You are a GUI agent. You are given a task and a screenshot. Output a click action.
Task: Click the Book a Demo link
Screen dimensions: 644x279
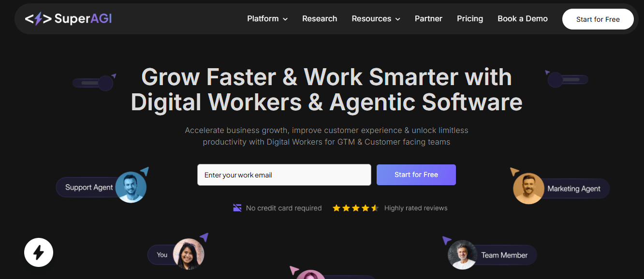pos(523,19)
